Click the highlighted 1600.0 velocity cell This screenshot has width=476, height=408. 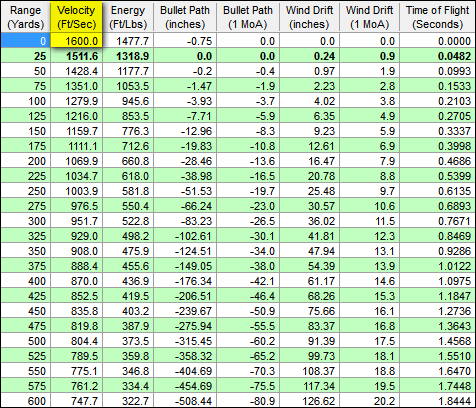point(76,41)
